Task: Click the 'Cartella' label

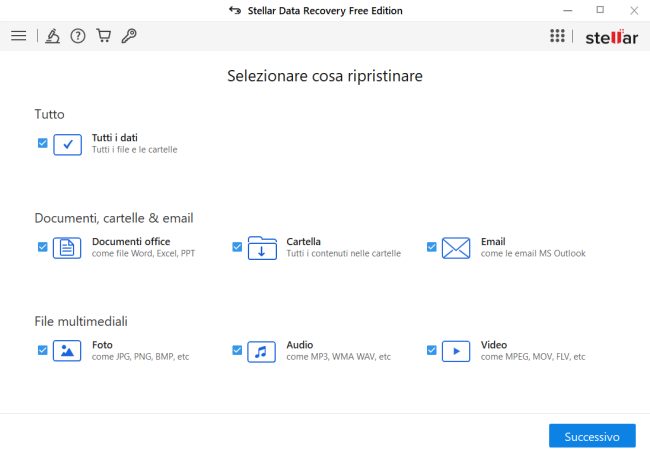Action: [303, 241]
